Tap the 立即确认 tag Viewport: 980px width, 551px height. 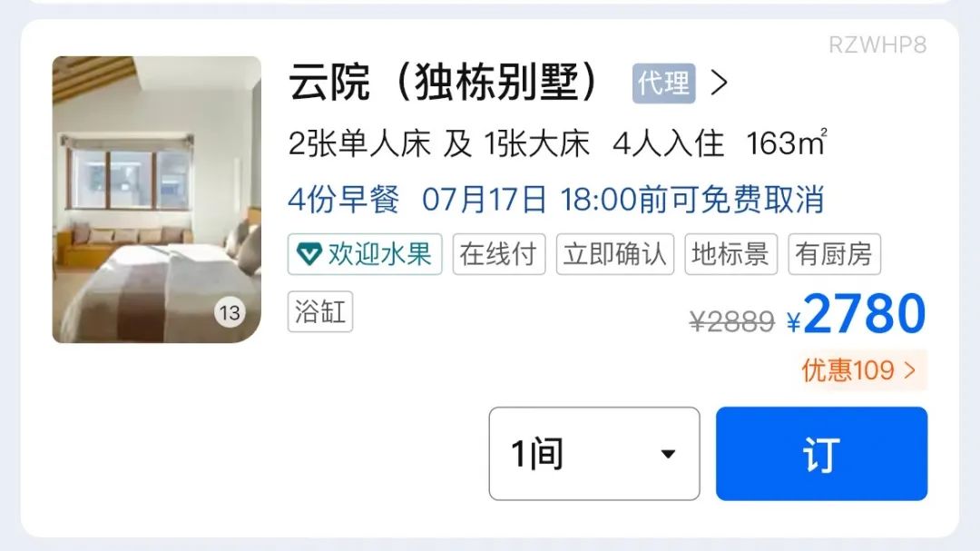[615, 254]
